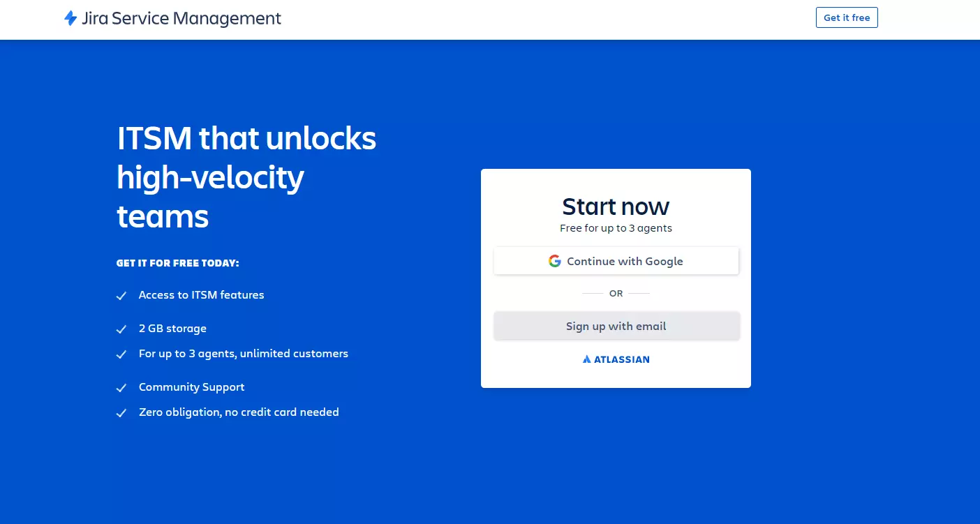Click the 2 GB storage list item

(x=172, y=328)
